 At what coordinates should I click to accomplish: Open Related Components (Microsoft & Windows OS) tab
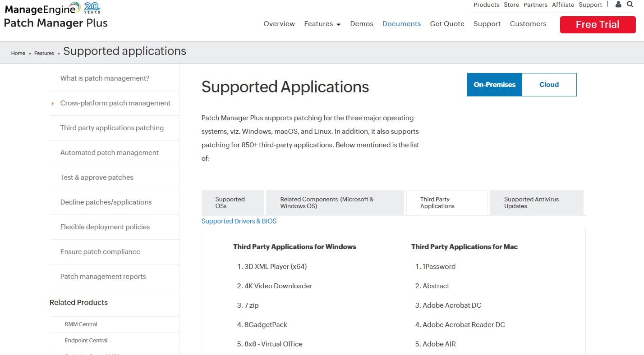335,203
